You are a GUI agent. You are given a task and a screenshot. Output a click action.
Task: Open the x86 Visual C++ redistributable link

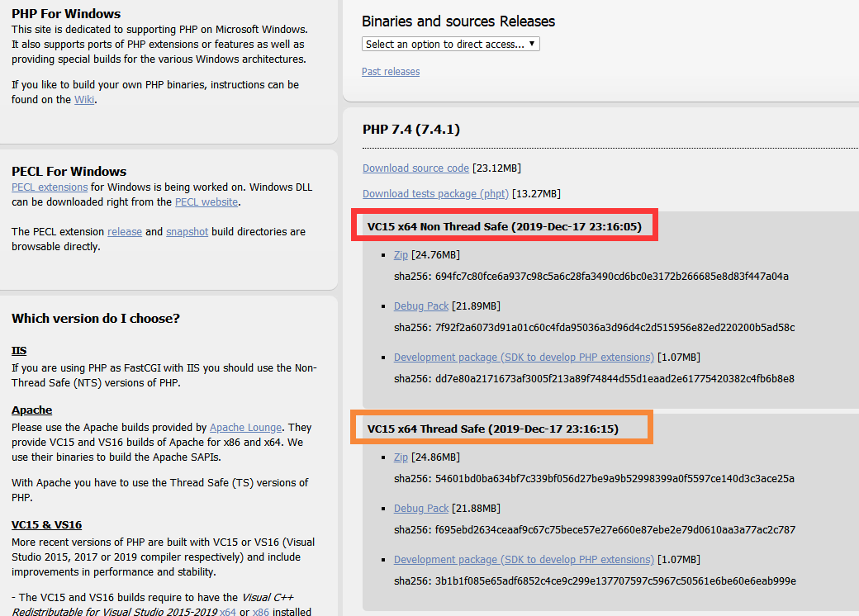pyautogui.click(x=261, y=612)
